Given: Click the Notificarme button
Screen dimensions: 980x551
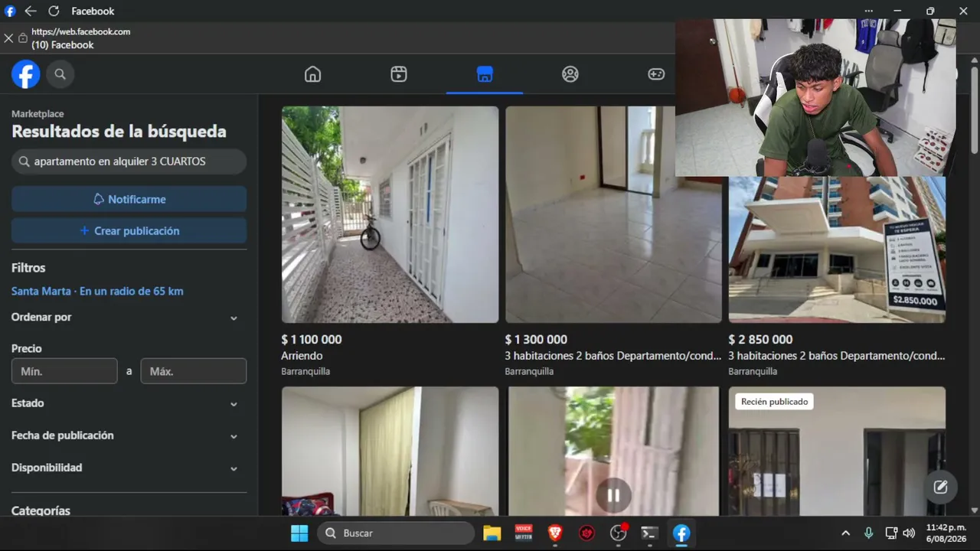Looking at the screenshot, I should (129, 199).
